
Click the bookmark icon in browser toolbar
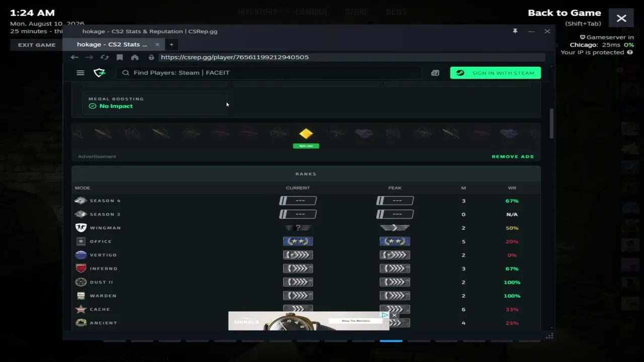tap(120, 57)
